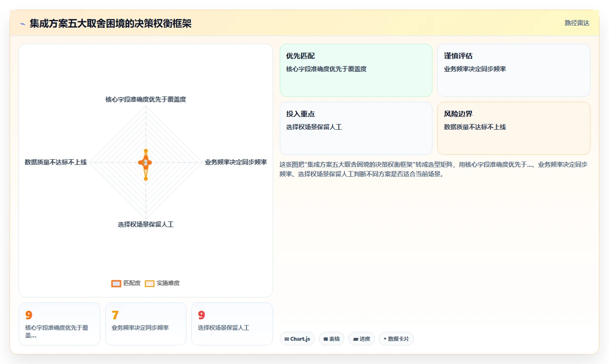This screenshot has height=364, width=609.
Task: Click radar axis label 业务频率决定同步频率
Action: tap(236, 162)
